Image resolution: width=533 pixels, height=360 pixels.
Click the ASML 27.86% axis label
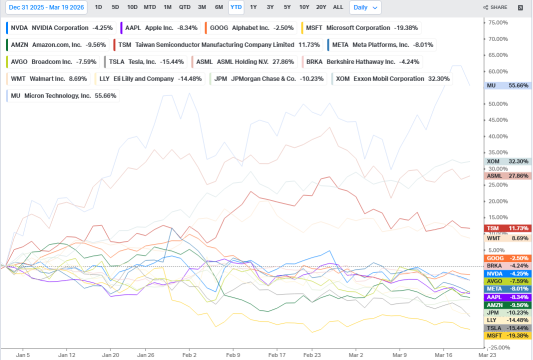pyautogui.click(x=507, y=176)
